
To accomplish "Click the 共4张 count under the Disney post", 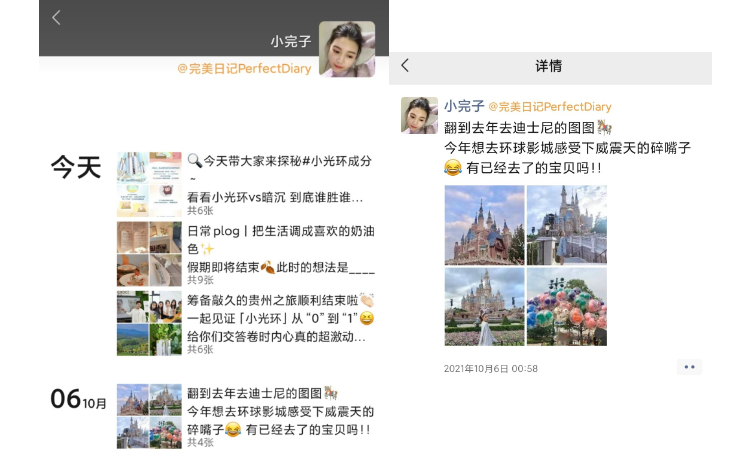I will tap(200, 442).
